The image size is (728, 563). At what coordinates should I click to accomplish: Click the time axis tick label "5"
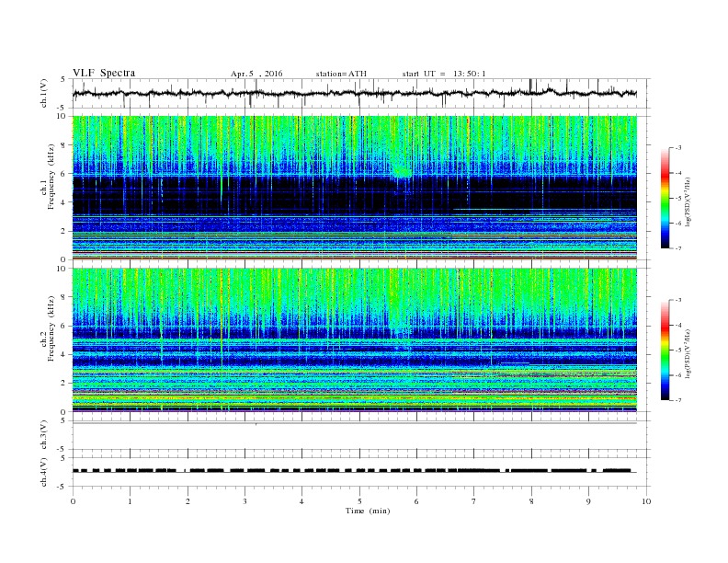pos(359,501)
